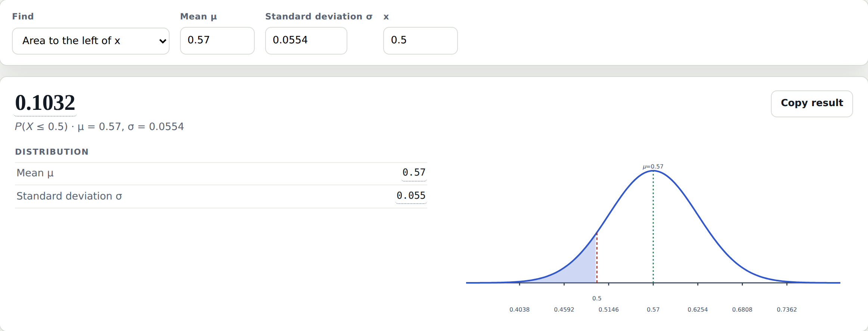Viewport: 868px width, 331px height.
Task: Click the 0.7362 axis tick label
Action: pyautogui.click(x=787, y=309)
